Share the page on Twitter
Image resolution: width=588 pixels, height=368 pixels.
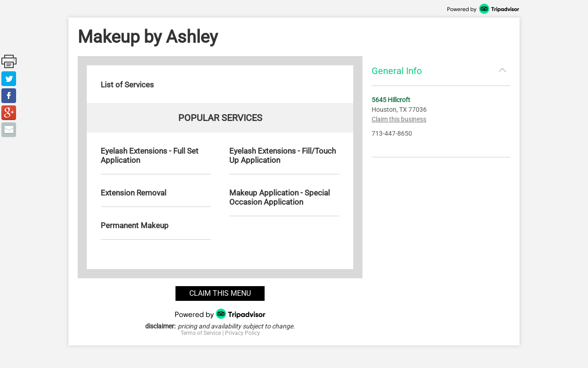coord(9,79)
